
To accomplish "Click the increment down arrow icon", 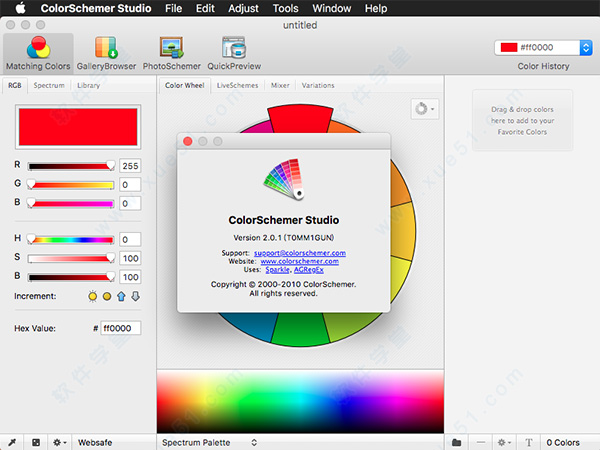I will coord(135,296).
